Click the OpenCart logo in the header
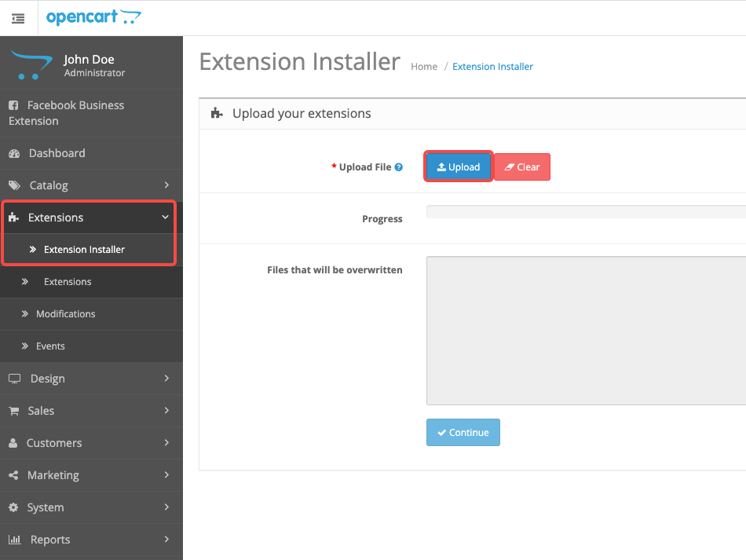Screen dimensions: 746x560 pos(93,17)
